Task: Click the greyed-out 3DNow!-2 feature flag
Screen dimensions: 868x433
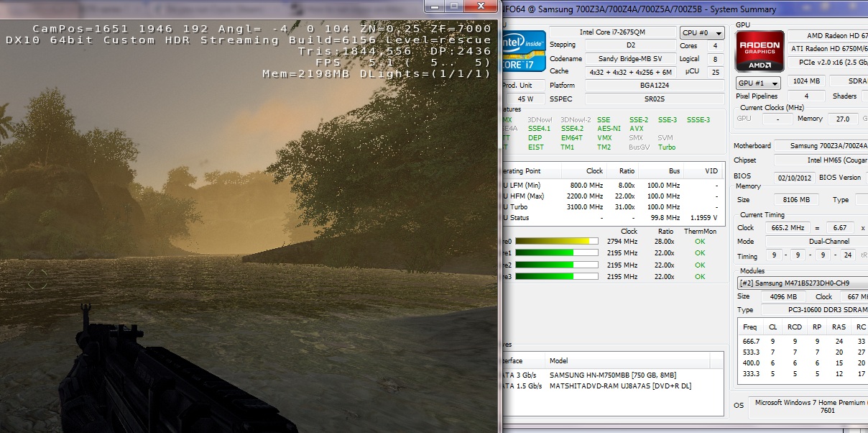Action: point(575,120)
